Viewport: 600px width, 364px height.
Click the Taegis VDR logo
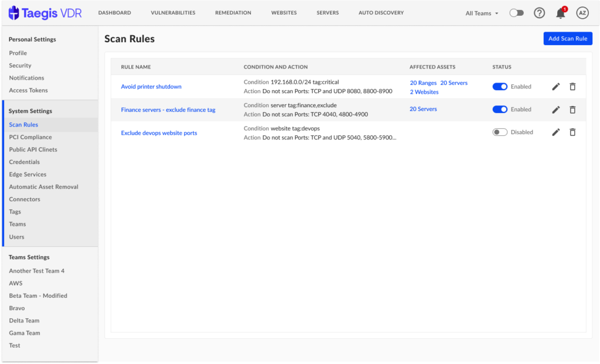point(45,13)
